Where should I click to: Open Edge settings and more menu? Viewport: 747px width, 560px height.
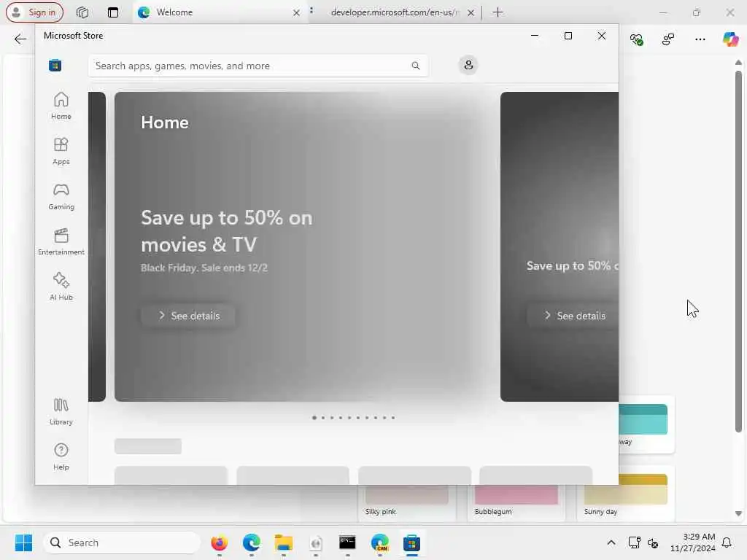[700, 39]
